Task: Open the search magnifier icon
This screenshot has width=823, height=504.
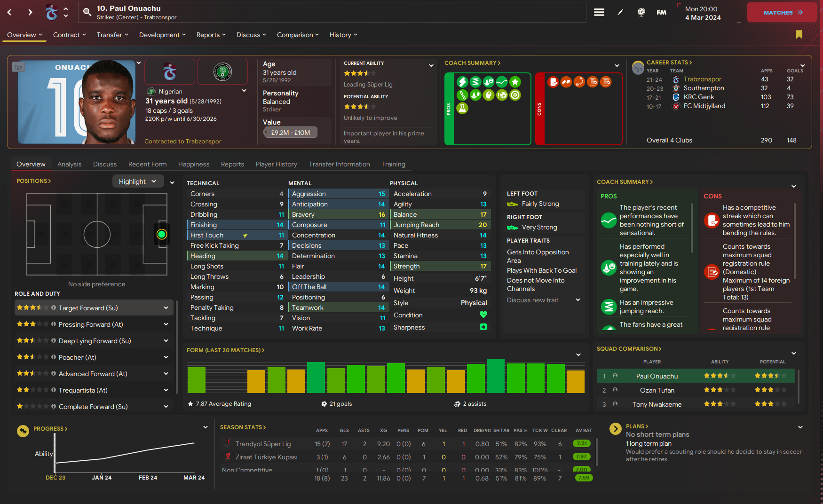Action: (87, 12)
